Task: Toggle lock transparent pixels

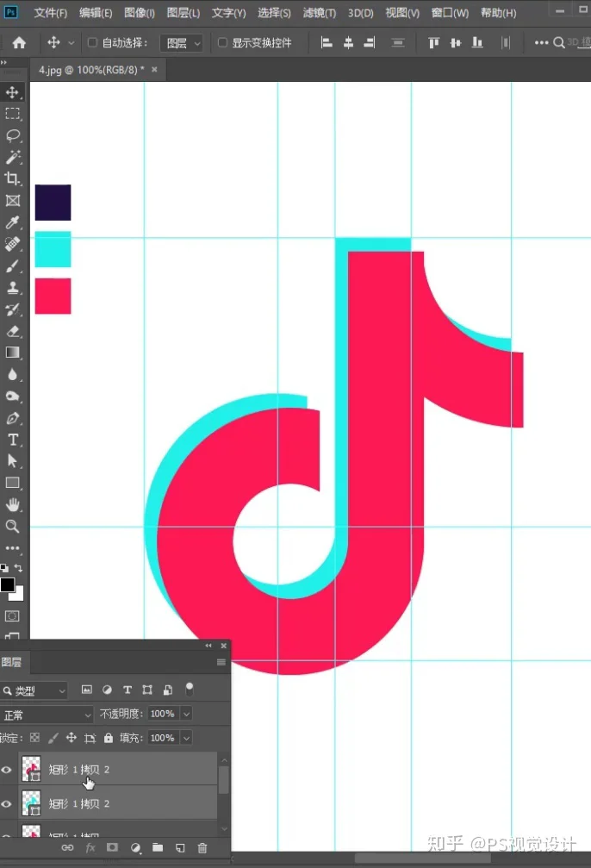Action: coord(34,737)
